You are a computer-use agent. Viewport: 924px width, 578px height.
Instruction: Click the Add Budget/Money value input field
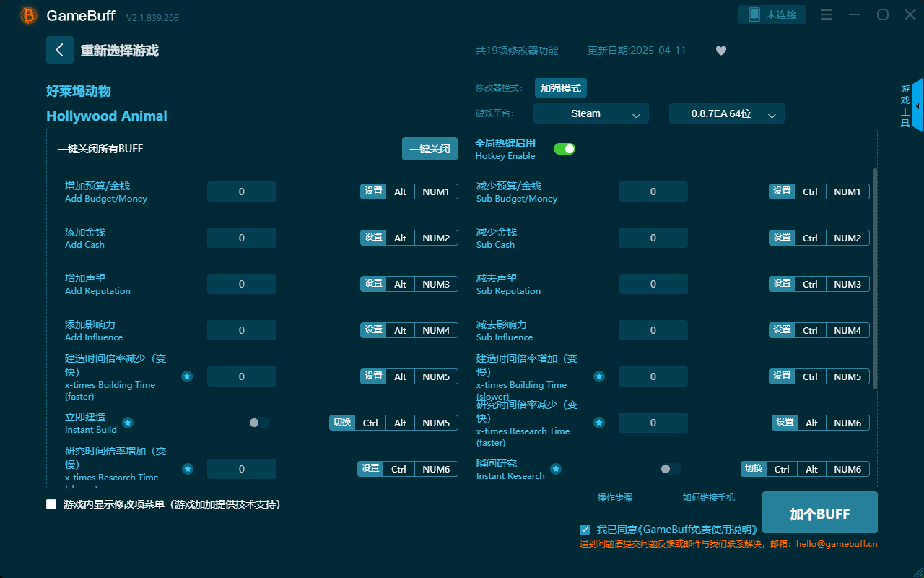point(242,191)
